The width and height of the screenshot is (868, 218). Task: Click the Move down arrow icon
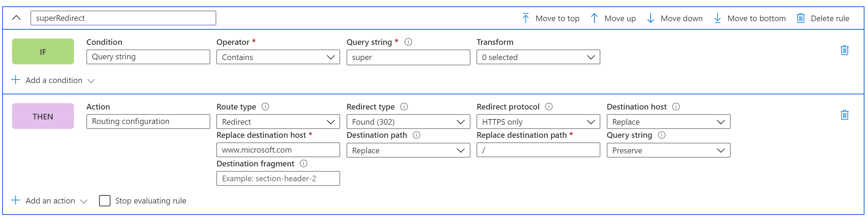click(x=650, y=18)
